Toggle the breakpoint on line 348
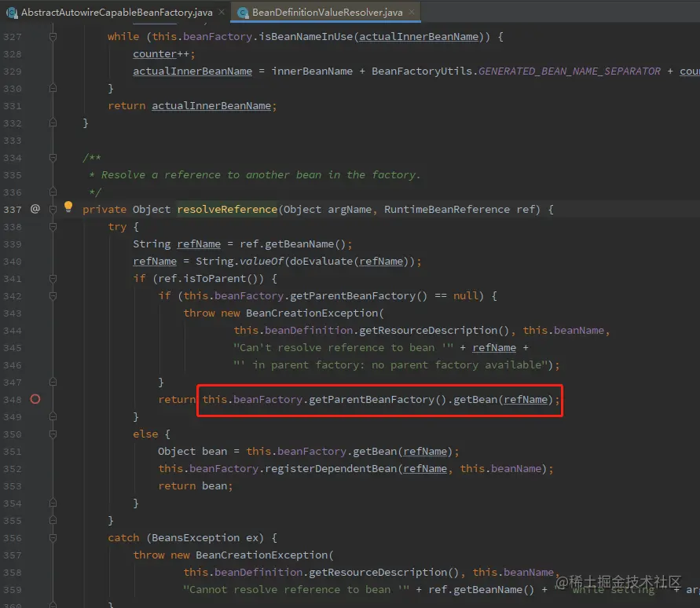 tap(35, 399)
